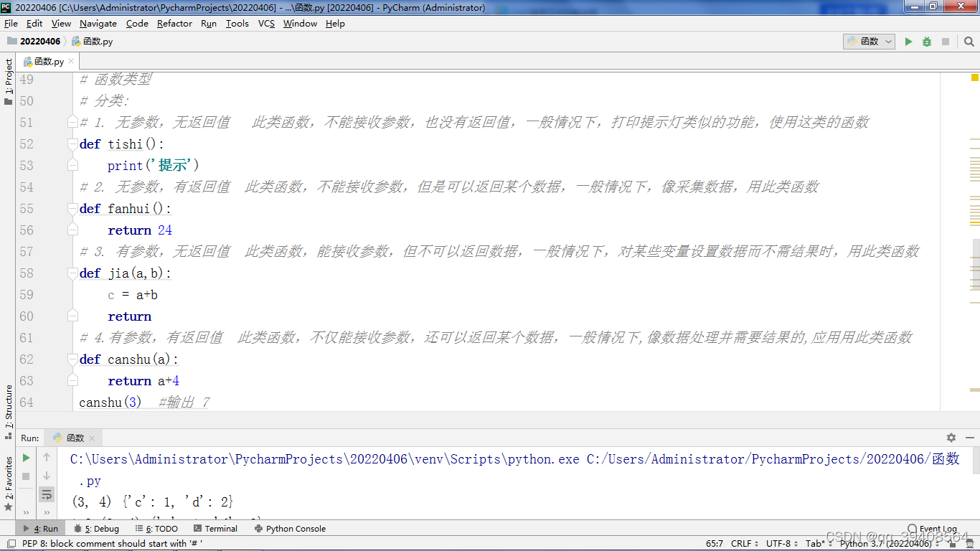Click the 20220406 project breadcrumb

point(34,42)
